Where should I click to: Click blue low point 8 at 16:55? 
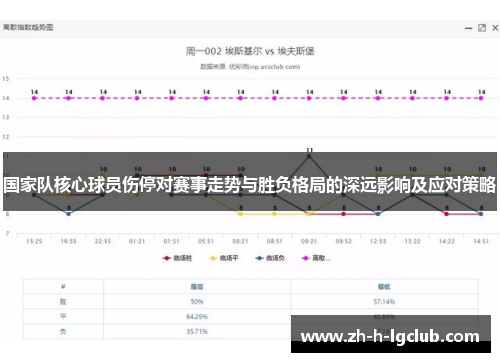[68, 214]
